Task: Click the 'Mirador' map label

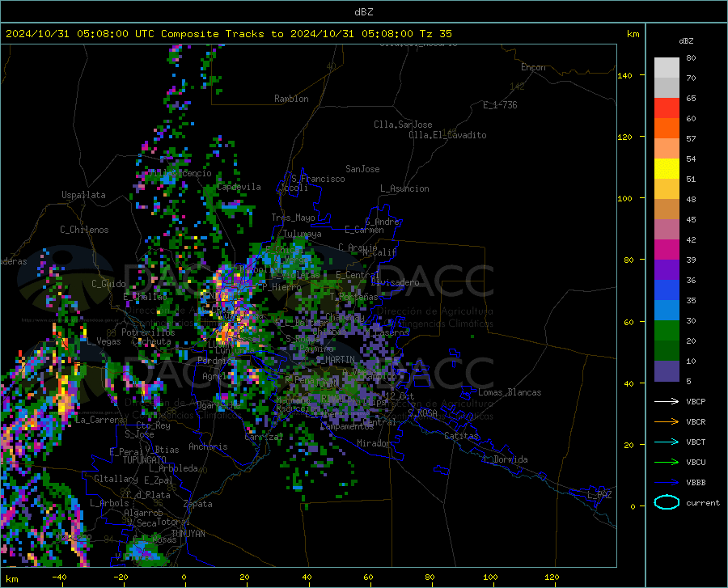Action: pos(374,443)
